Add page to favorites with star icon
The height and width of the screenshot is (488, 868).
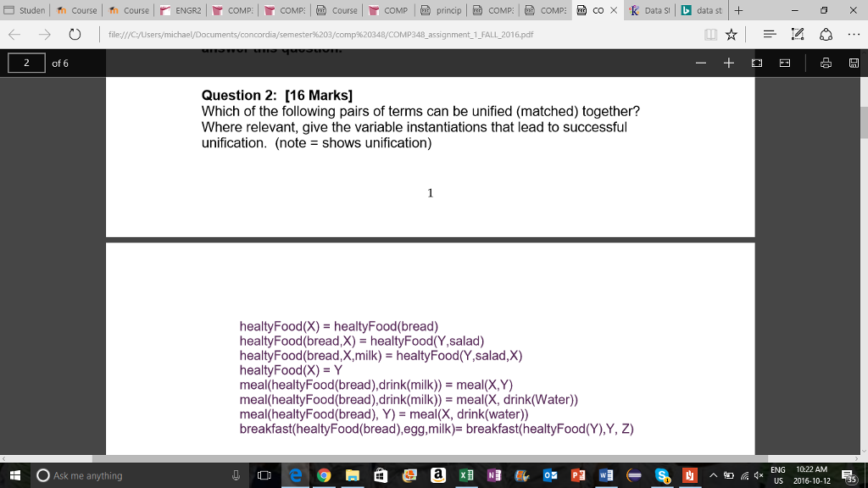[x=732, y=34]
